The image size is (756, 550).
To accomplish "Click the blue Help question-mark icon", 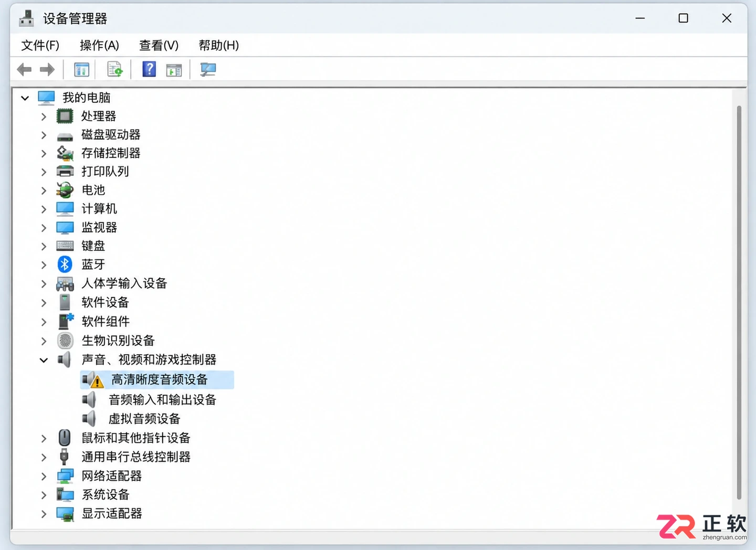I will point(149,69).
